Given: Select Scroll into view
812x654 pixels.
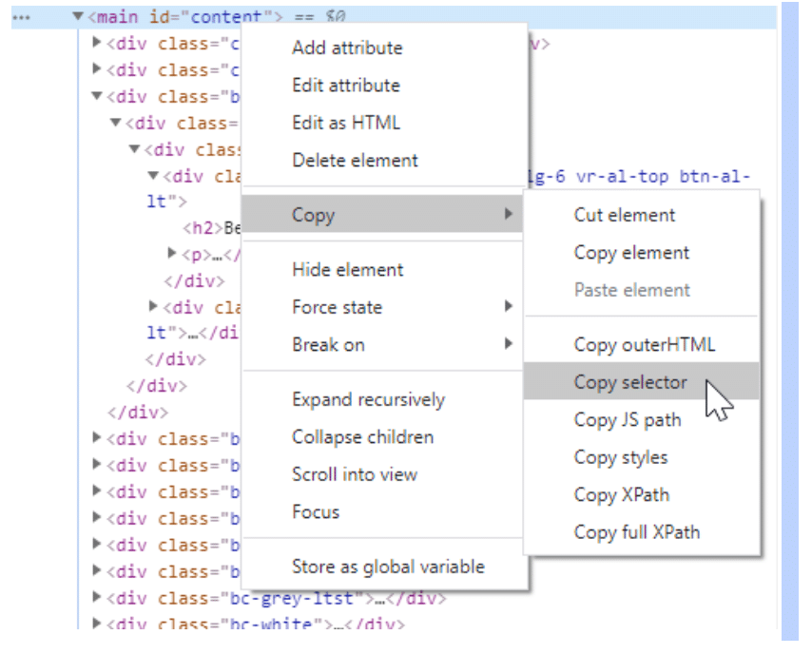Looking at the screenshot, I should (355, 474).
